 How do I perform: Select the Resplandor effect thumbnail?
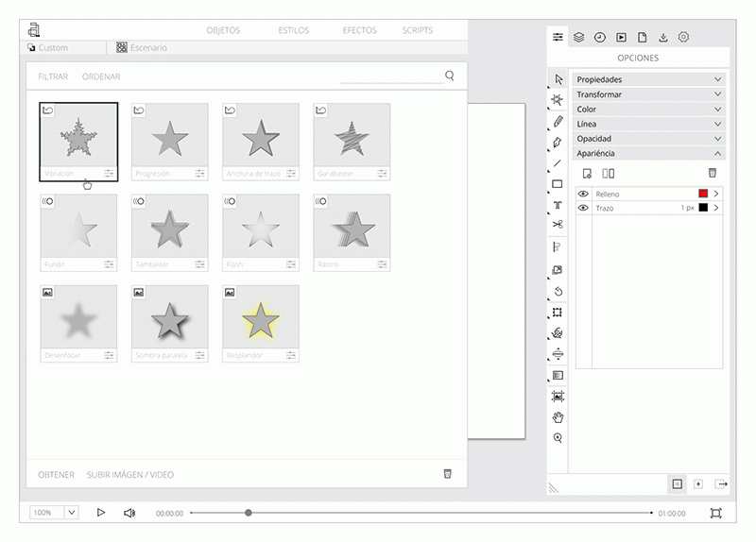tap(261, 323)
